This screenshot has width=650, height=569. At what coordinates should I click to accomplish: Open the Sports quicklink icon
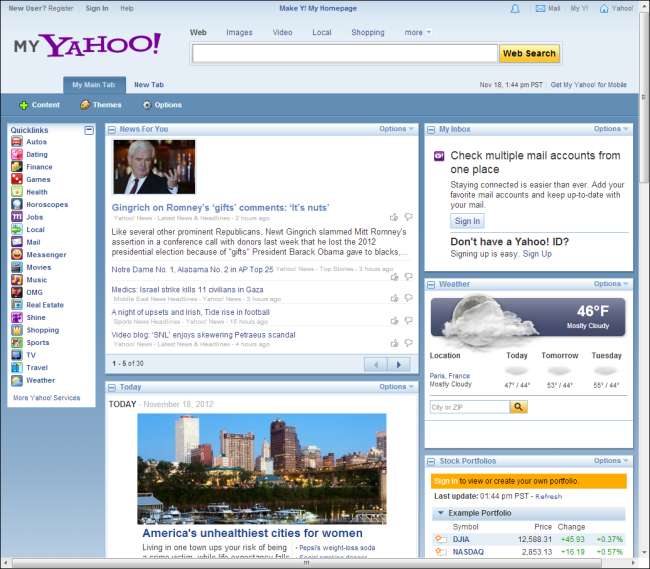click(x=17, y=342)
